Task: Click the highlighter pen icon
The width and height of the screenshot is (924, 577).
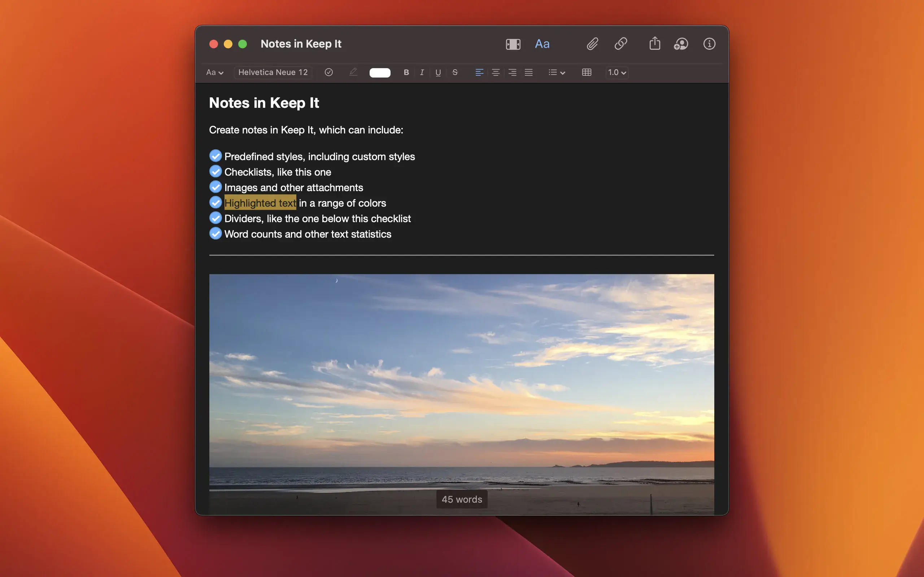Action: (353, 72)
